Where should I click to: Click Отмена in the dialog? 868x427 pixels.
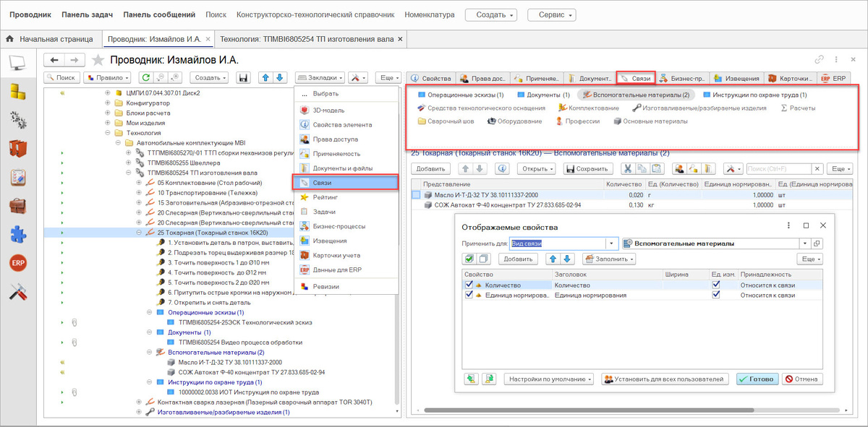(801, 379)
